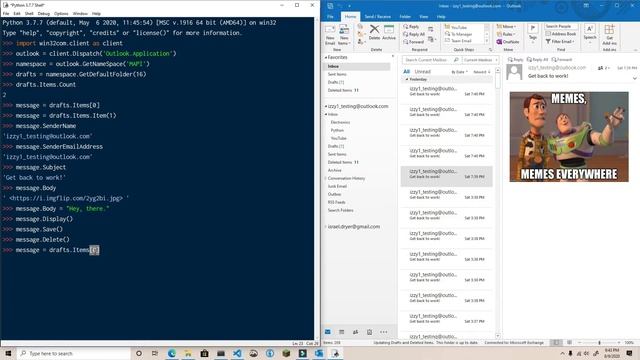The width and height of the screenshot is (640, 360).
Task: Click the Visual Studio Code taskbar icon
Action: (237, 353)
